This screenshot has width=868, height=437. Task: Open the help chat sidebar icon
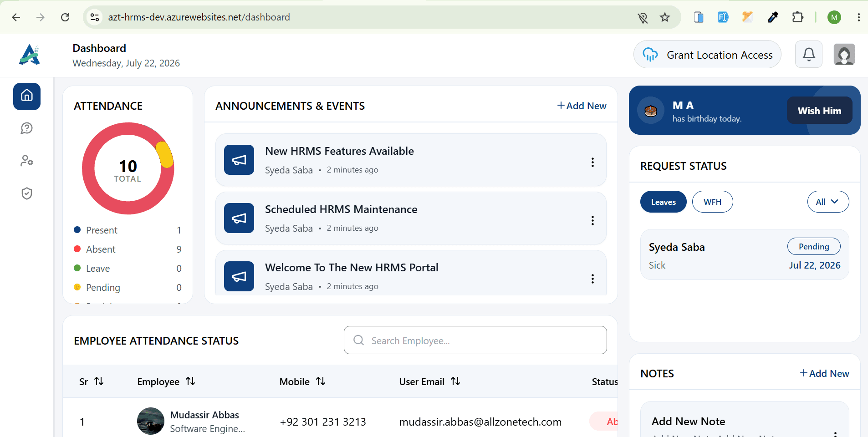pyautogui.click(x=27, y=128)
